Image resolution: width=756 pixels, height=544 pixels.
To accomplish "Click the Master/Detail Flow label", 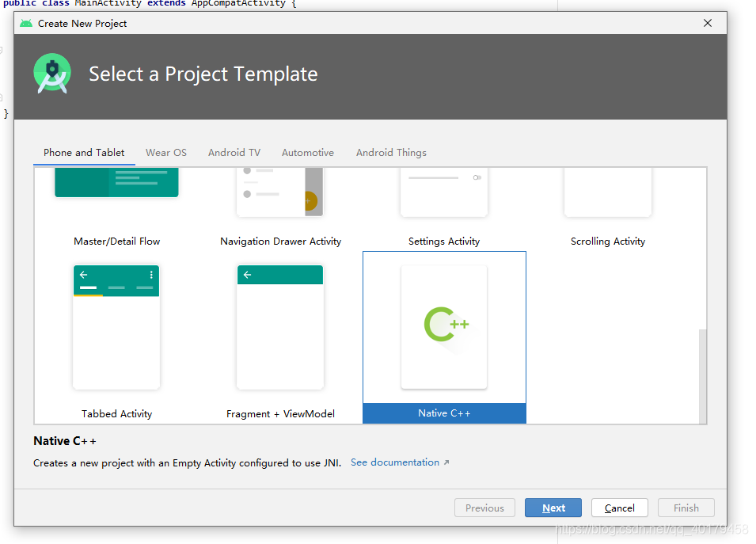I will pos(116,242).
